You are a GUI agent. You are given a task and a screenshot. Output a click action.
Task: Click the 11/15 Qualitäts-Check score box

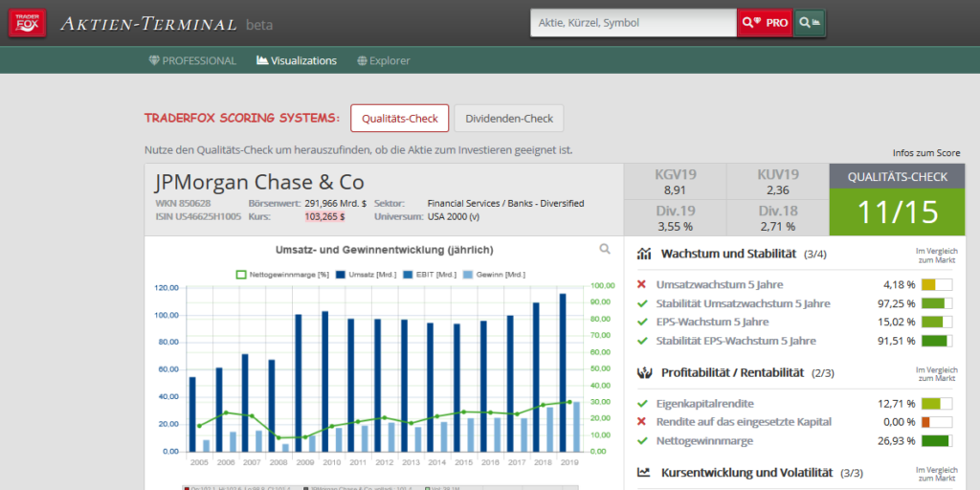pos(897,212)
